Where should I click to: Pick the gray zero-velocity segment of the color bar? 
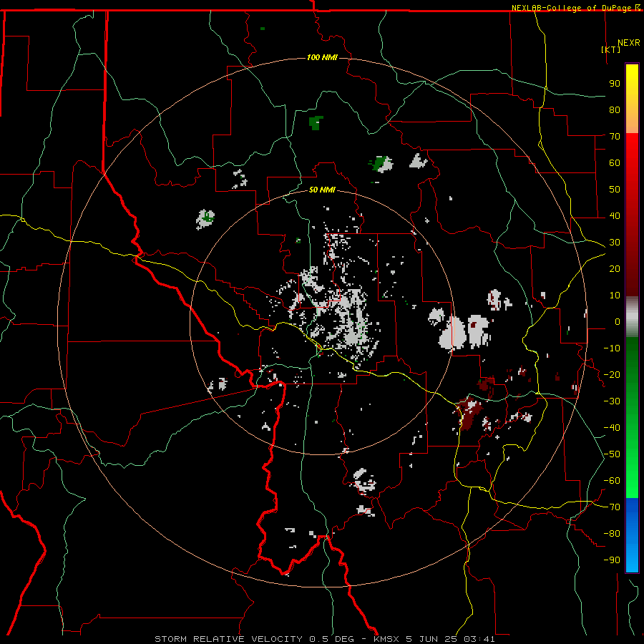point(632,317)
